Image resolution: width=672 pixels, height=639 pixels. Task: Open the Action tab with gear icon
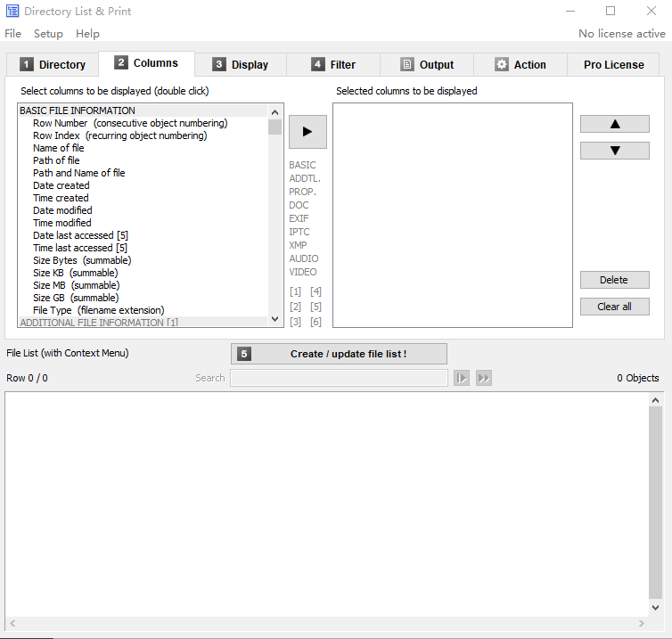coord(520,65)
